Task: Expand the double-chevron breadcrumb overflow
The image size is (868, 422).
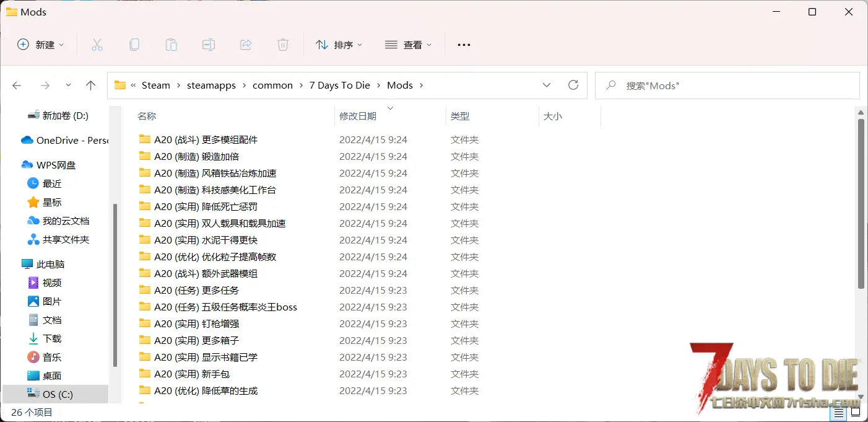Action: pyautogui.click(x=133, y=86)
